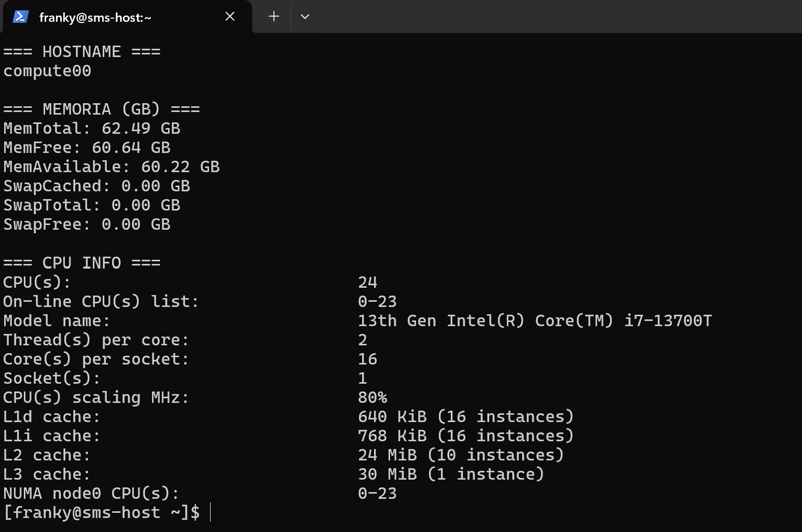The image size is (802, 532).
Task: Click the PowerShell icon on the tab
Action: point(20,17)
